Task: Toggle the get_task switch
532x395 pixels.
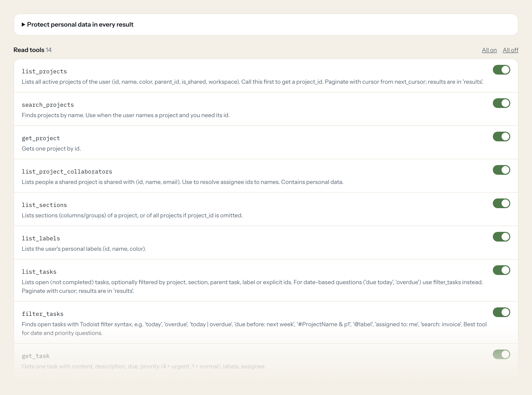Action: [x=502, y=354]
